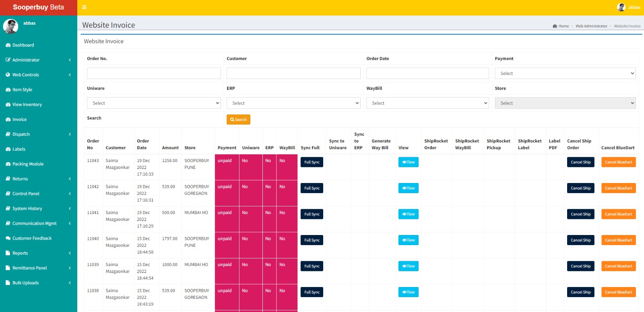Click the Invoice sidebar icon
Image resolution: width=644 pixels, height=312 pixels.
click(x=8, y=119)
